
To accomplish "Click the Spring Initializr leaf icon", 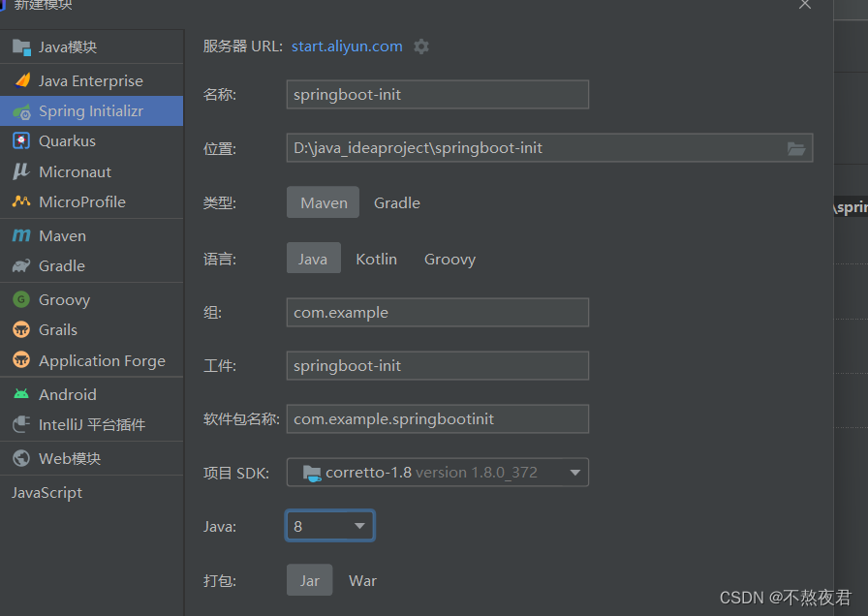I will [x=21, y=111].
